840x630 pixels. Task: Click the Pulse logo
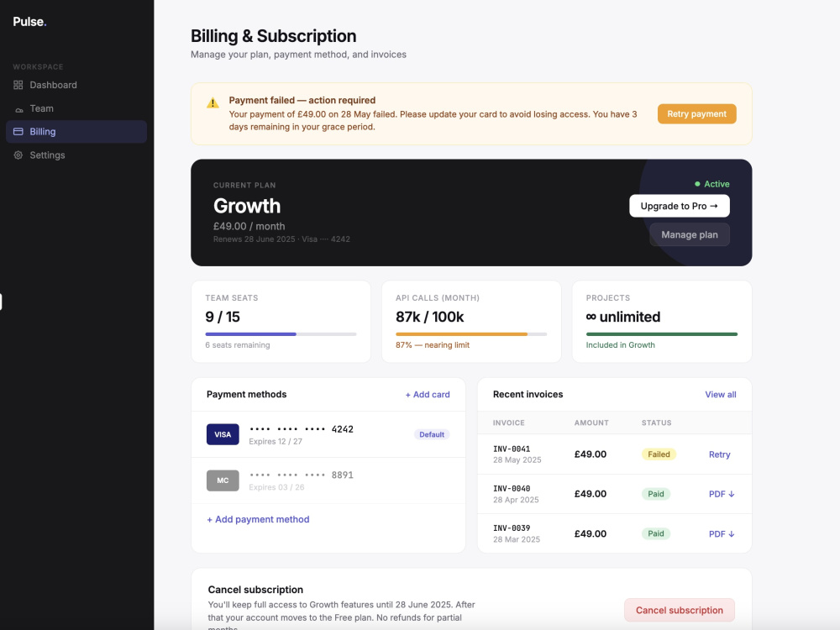click(x=30, y=22)
